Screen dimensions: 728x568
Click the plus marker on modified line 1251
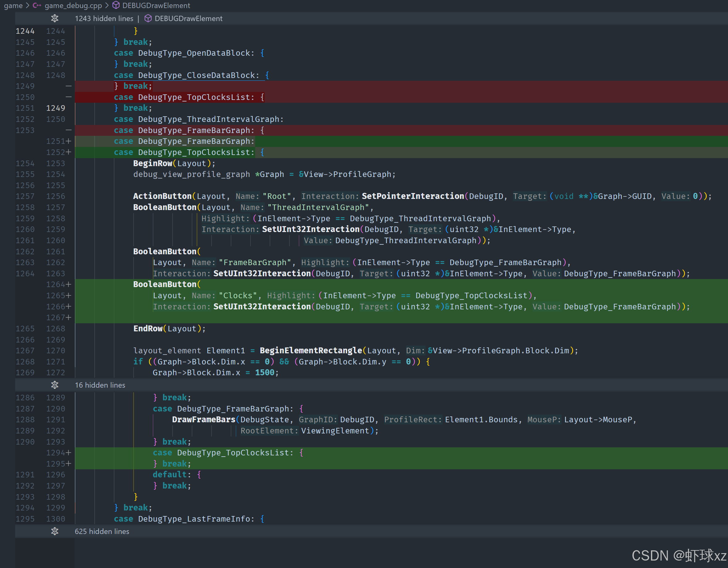pyautogui.click(x=69, y=141)
